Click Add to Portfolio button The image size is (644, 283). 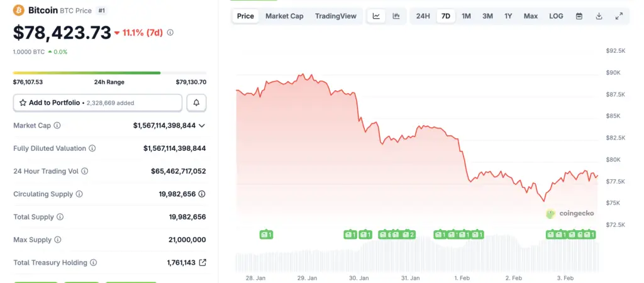pyautogui.click(x=97, y=103)
